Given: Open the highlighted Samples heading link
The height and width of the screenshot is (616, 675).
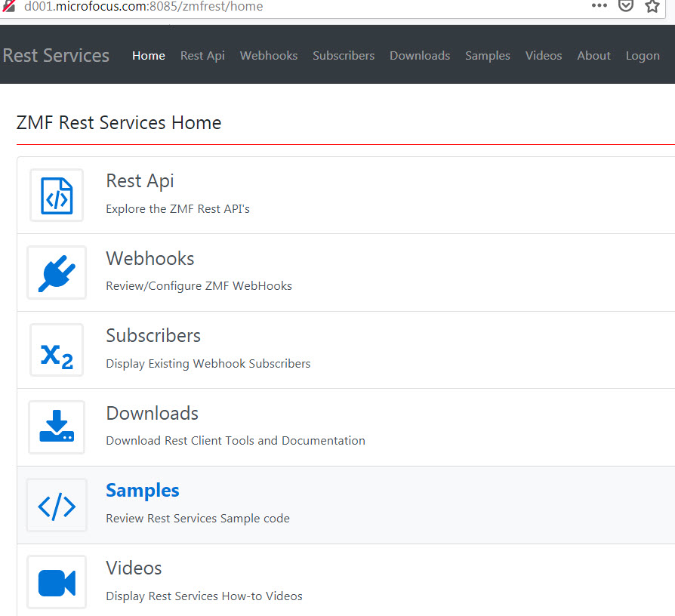Looking at the screenshot, I should click(x=143, y=491).
